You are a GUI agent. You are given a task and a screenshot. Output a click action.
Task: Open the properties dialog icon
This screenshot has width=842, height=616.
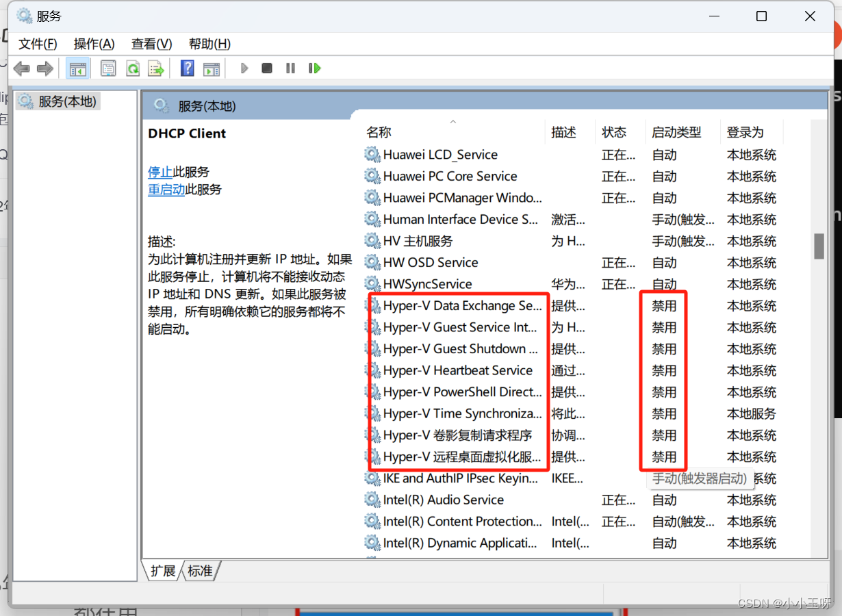[x=108, y=68]
